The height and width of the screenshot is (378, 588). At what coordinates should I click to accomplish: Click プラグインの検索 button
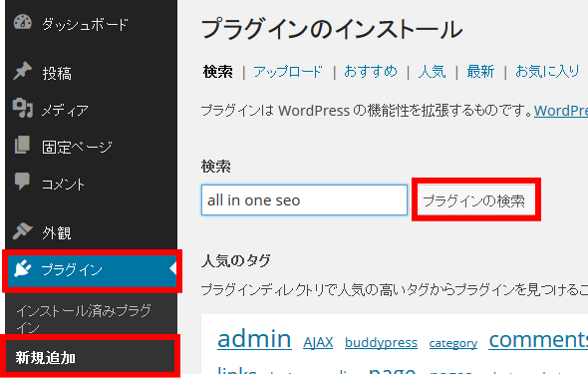click(x=475, y=200)
